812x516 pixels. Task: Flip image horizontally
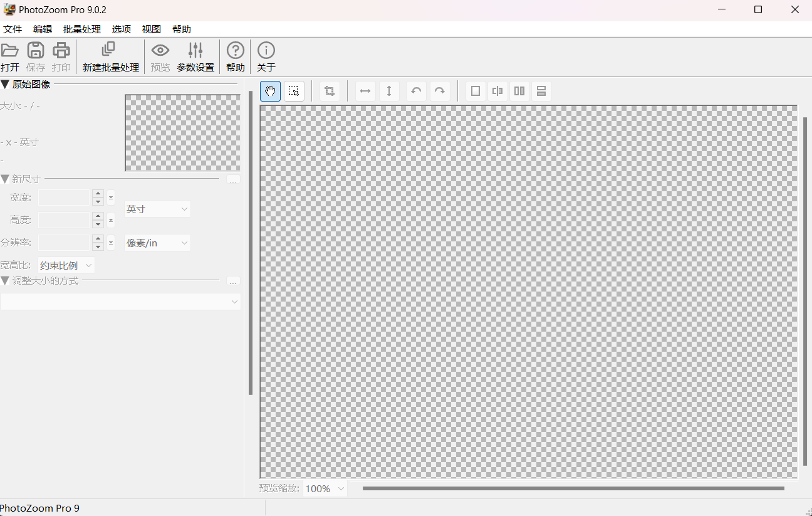pyautogui.click(x=365, y=91)
